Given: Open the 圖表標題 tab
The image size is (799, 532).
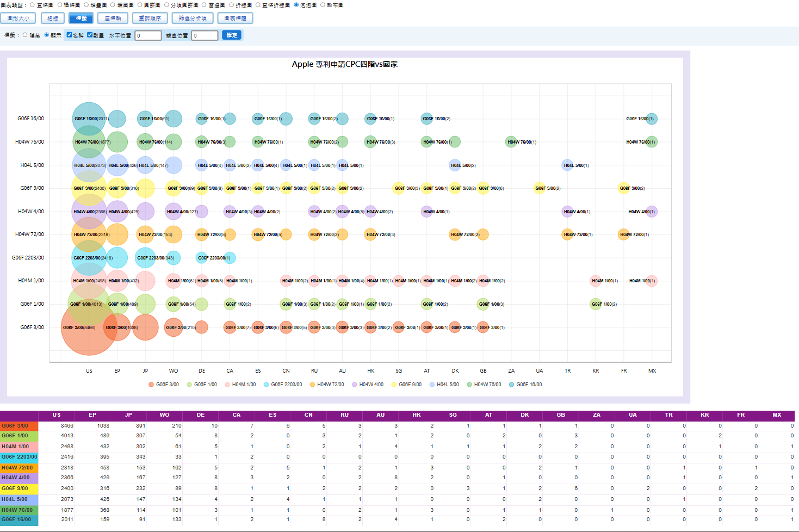Looking at the screenshot, I should point(235,18).
